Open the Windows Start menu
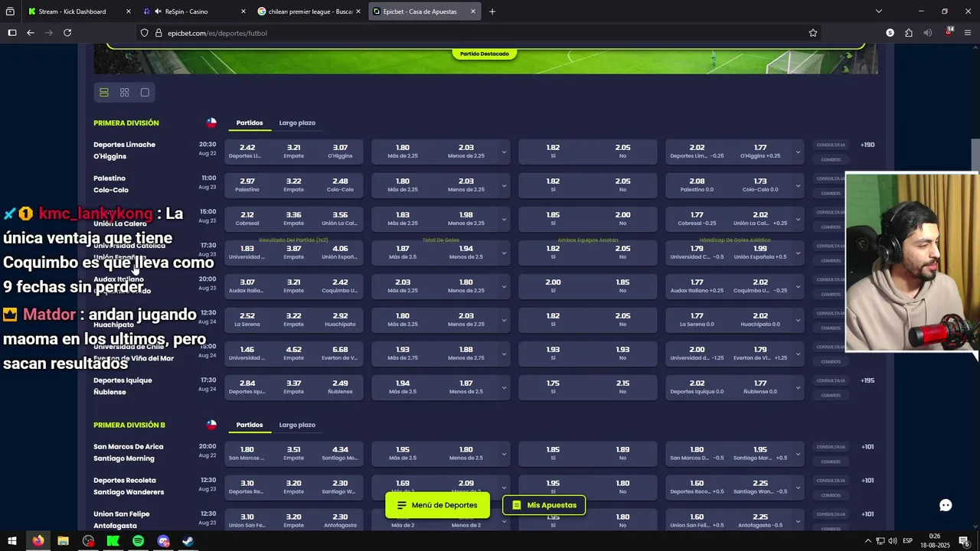The width and height of the screenshot is (980, 551). point(11,541)
